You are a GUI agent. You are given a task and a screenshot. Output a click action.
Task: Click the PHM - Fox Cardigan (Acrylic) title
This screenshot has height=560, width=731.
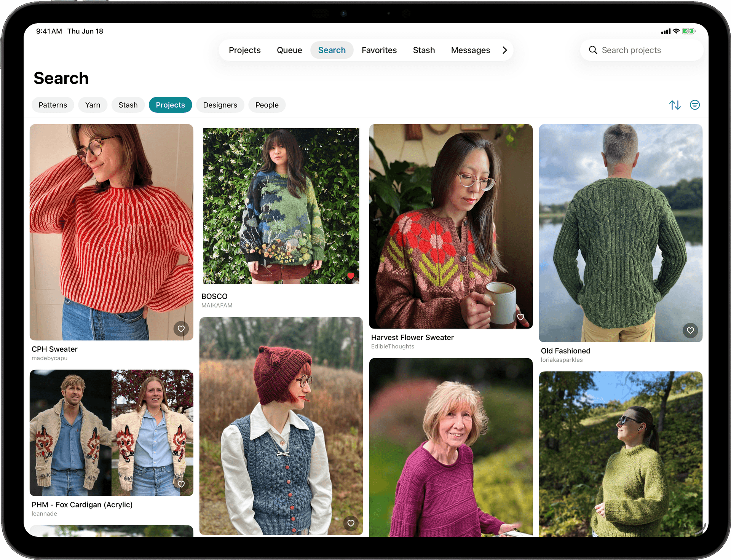coord(82,505)
